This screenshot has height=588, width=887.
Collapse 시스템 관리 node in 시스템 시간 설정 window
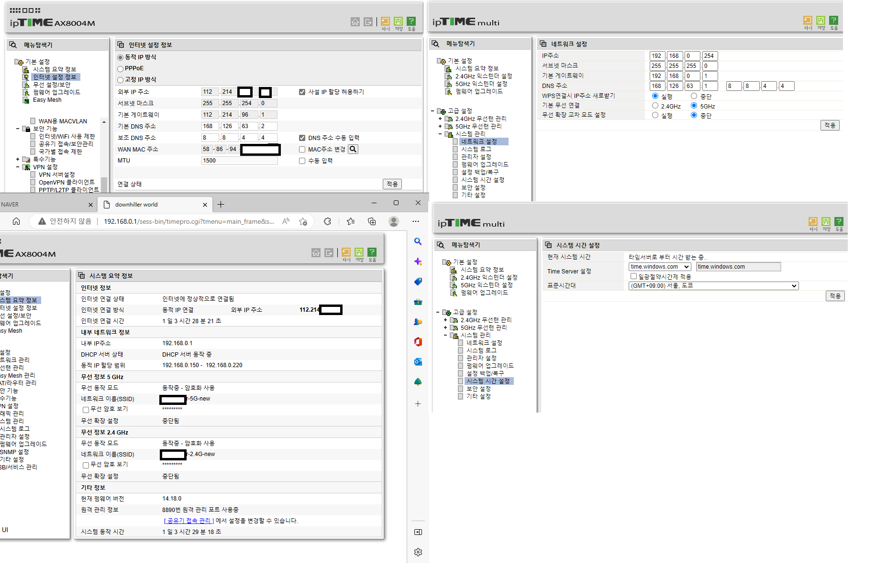point(445,335)
